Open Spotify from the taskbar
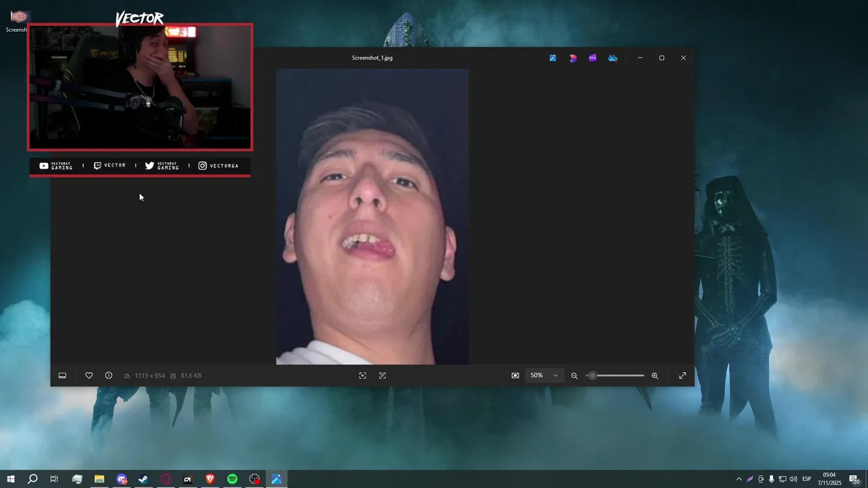Image resolution: width=868 pixels, height=488 pixels. coord(233,479)
